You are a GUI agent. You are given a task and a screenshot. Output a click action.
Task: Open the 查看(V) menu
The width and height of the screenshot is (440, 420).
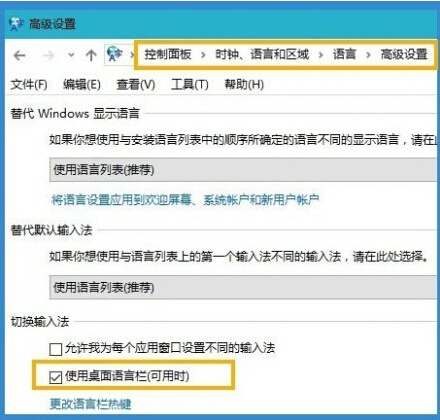pyautogui.click(x=136, y=85)
